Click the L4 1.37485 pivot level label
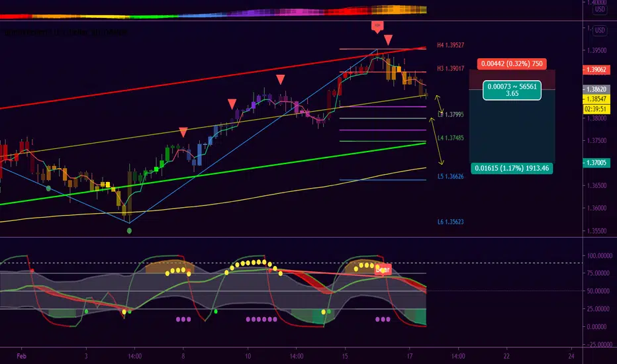The image size is (617, 364). 451,138
